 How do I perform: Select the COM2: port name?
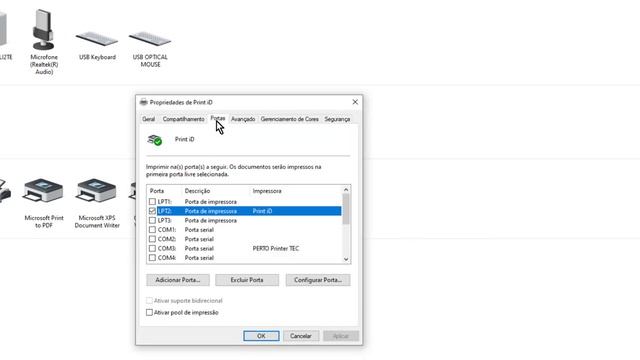167,239
